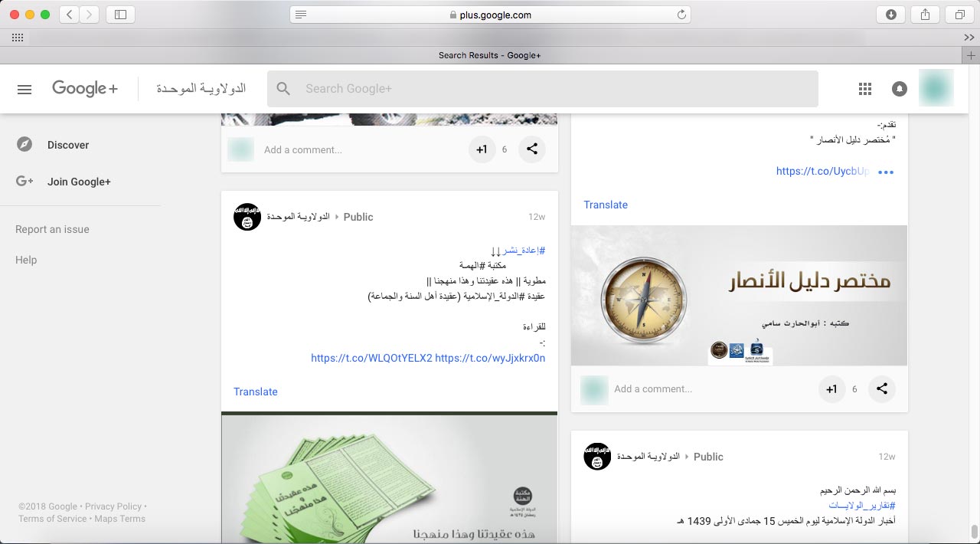Click the Discover compass icon in sidebar
Screen dimensions: 980x544
(24, 145)
